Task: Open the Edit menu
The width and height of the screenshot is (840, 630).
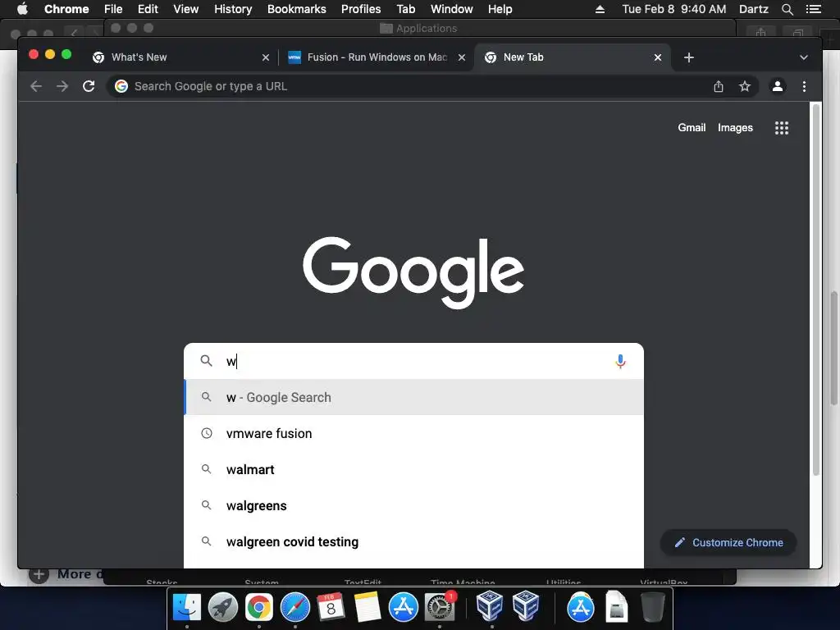Action: [x=148, y=9]
